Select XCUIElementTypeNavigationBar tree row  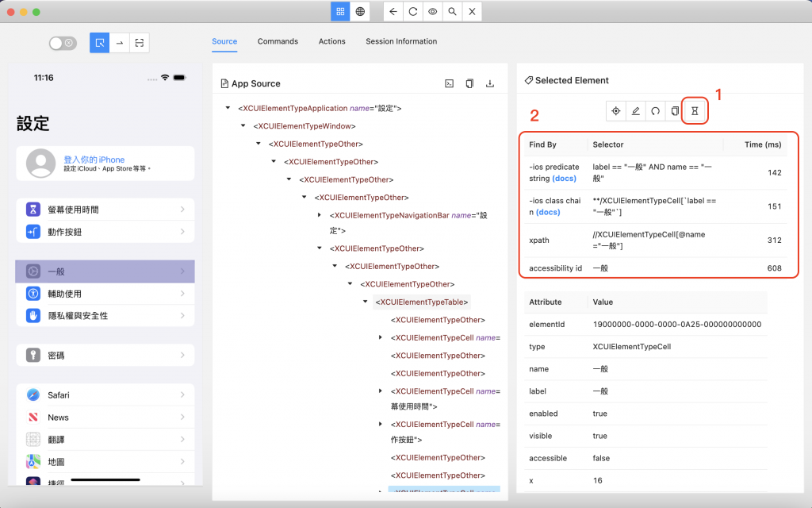[x=408, y=222]
